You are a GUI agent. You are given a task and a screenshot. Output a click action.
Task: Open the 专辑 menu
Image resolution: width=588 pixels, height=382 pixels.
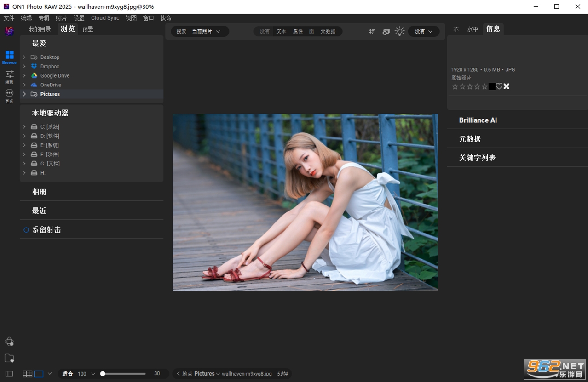click(x=44, y=18)
